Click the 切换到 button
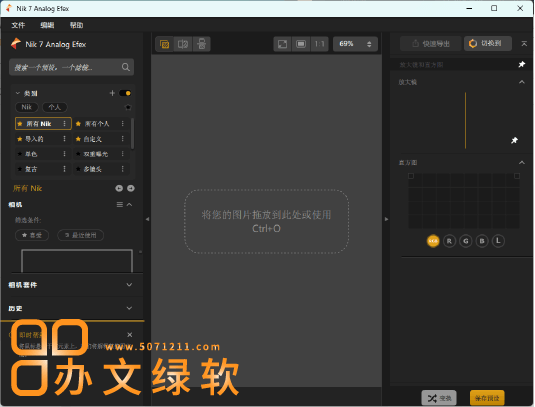Image resolution: width=535 pixels, height=407 pixels. point(488,43)
